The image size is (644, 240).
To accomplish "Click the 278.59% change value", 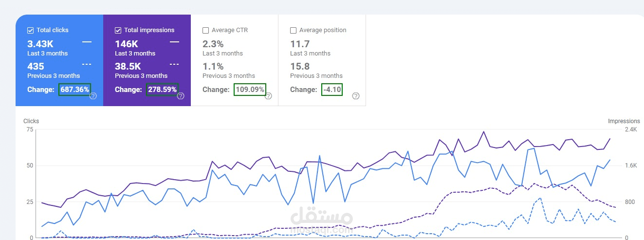I will (x=162, y=90).
